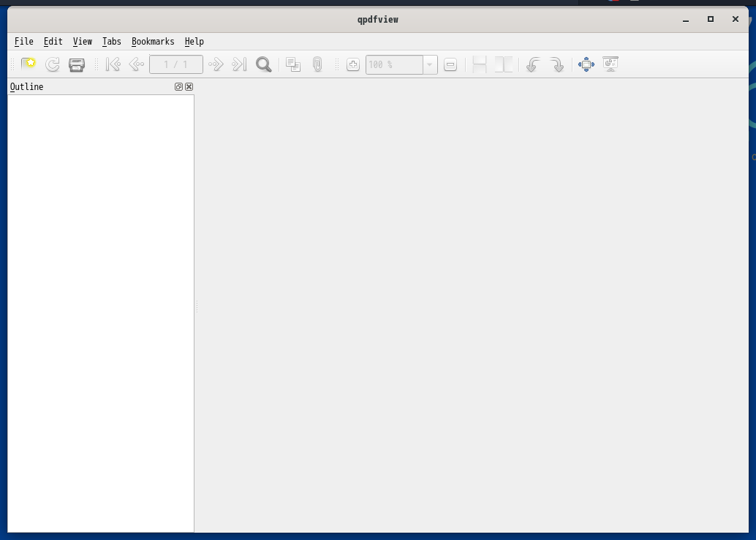Open Search with the magnifier icon
The height and width of the screenshot is (540, 756).
(264, 64)
